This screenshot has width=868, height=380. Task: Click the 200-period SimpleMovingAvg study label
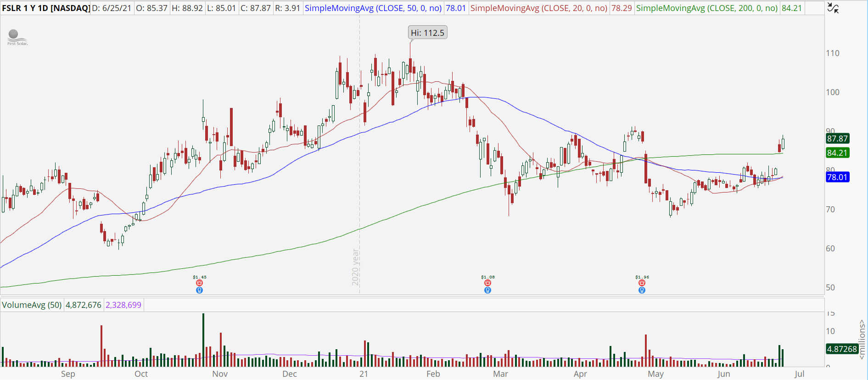click(x=707, y=8)
